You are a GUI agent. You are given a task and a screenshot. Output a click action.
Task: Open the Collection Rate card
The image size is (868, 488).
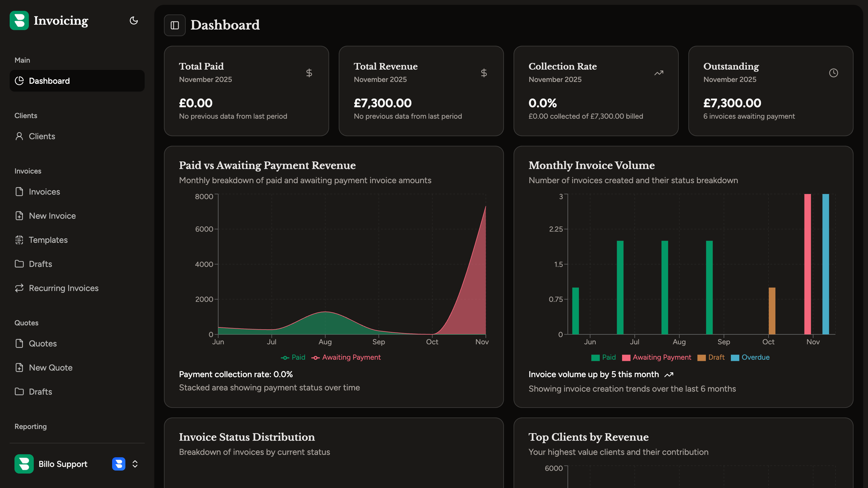click(x=596, y=91)
